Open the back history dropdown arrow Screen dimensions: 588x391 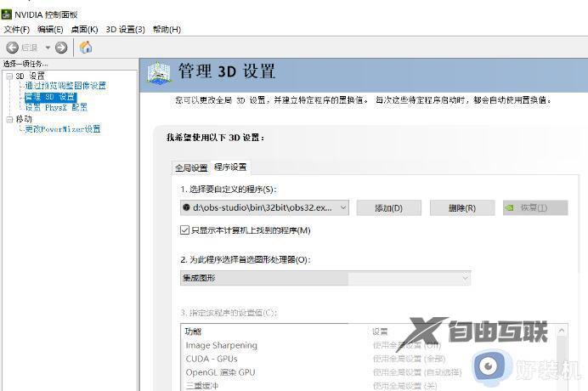coord(48,48)
